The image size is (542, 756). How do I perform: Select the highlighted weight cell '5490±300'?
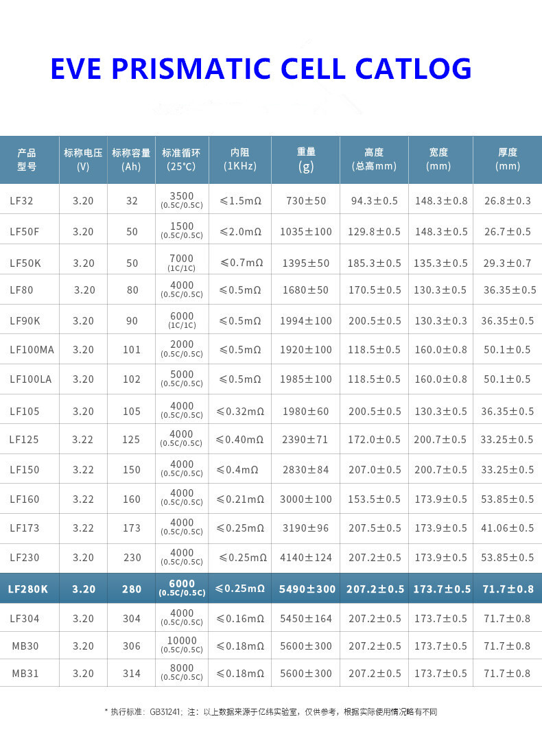coord(307,589)
